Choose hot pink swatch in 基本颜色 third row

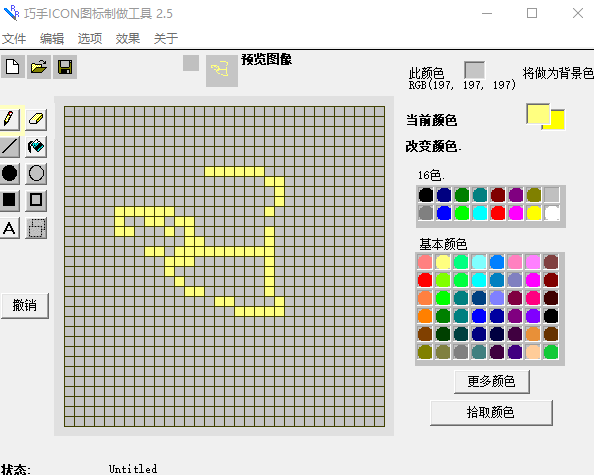coord(533,298)
